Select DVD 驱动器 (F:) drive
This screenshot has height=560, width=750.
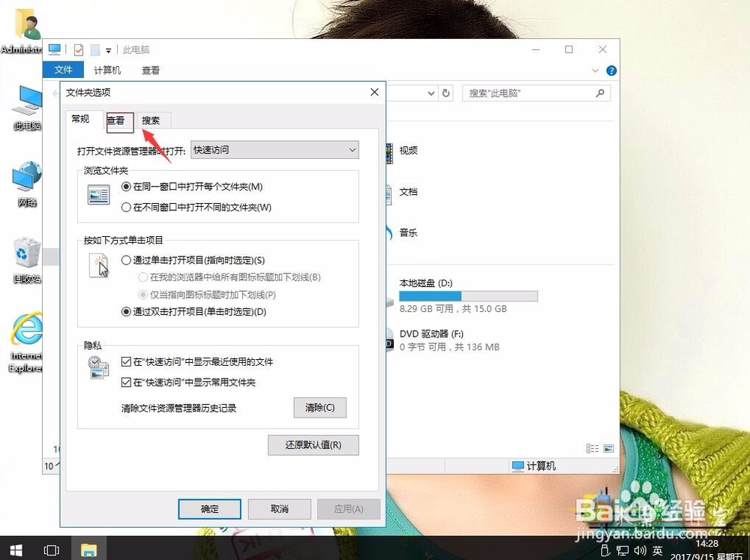click(444, 340)
